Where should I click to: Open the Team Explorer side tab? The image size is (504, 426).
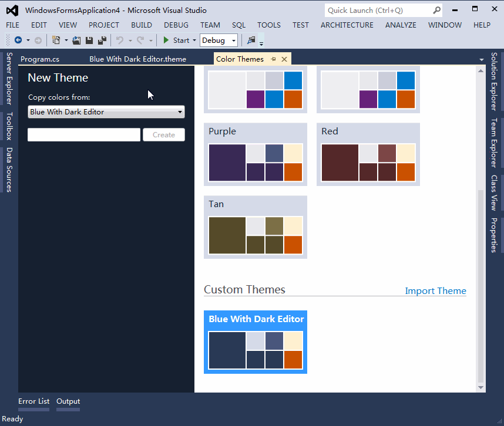(x=494, y=143)
